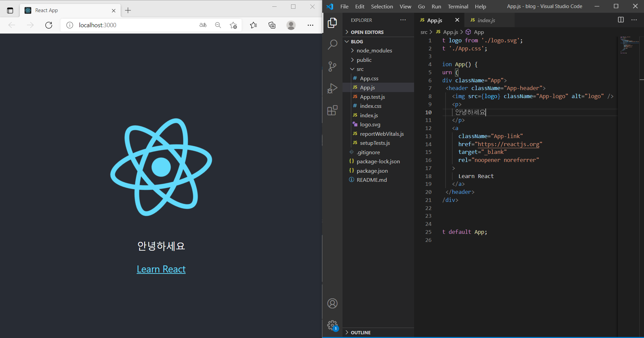Screen dimensions: 644x338
Task: Open the File menu
Action: click(x=345, y=6)
